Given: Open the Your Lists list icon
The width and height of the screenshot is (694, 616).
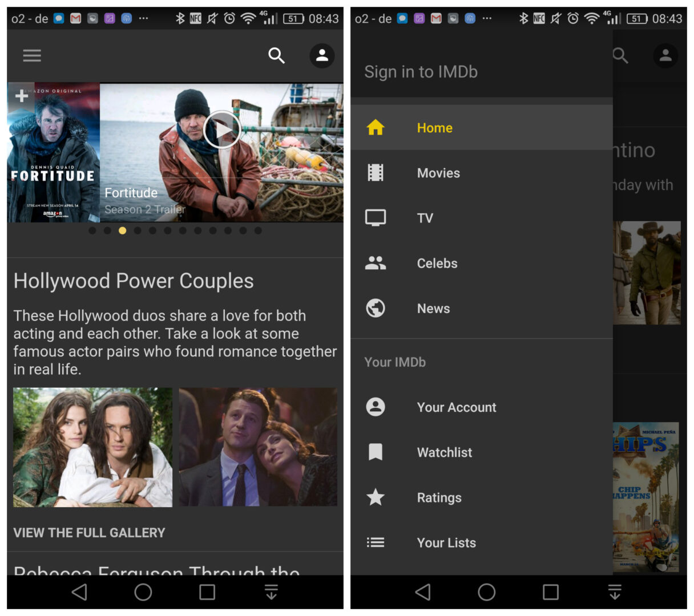Looking at the screenshot, I should click(x=376, y=542).
